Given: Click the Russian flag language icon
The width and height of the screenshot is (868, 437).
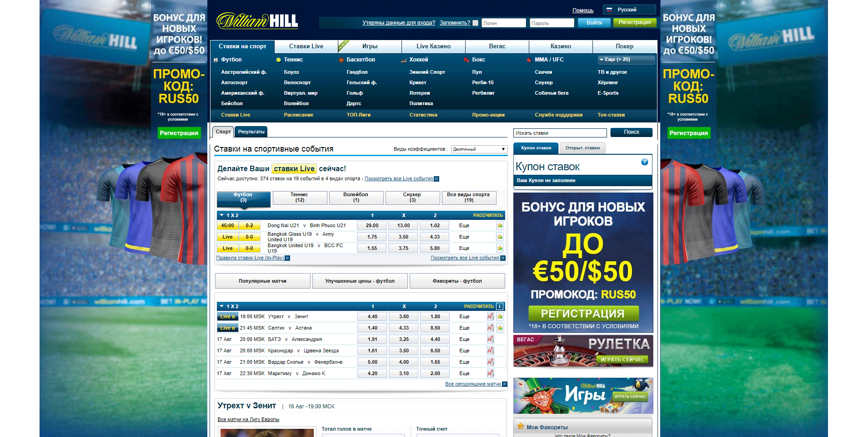Looking at the screenshot, I should click(x=609, y=9).
